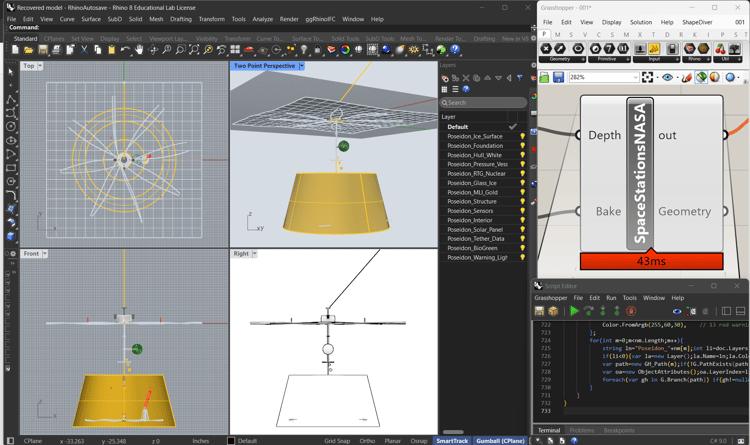Screen dimensions: 750x445
Task: Hide the Poseidon_Glass_Ice layer via lightbulb
Action: tap(522, 183)
